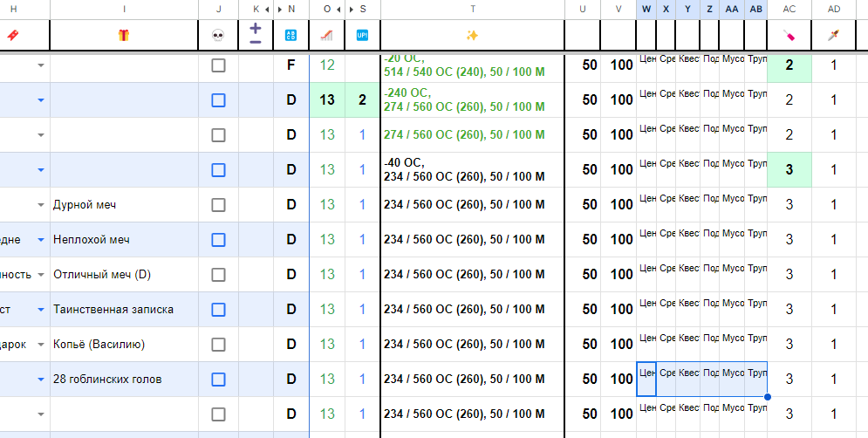The image size is (868, 438).
Task: Select column T header
Action: pos(472,9)
